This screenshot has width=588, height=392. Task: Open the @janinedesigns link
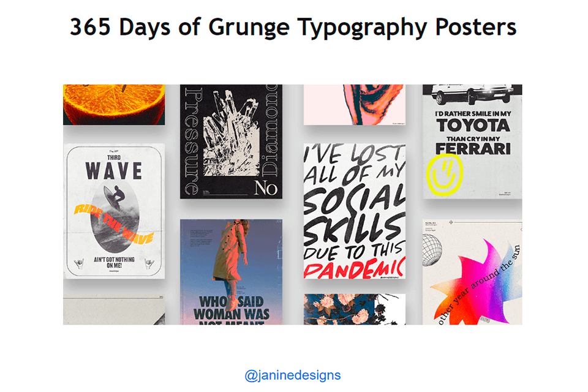click(x=293, y=375)
